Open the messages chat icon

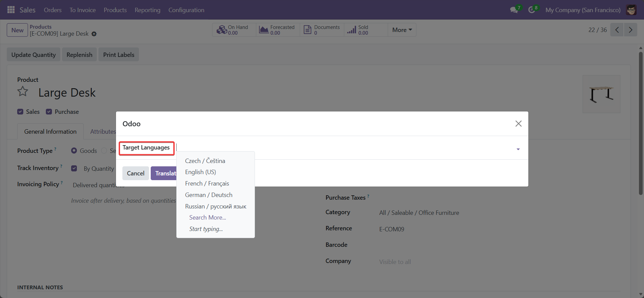point(514,10)
